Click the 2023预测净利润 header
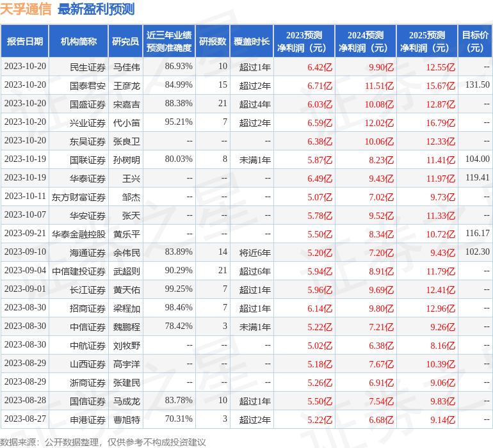The image size is (493, 448). click(x=304, y=41)
